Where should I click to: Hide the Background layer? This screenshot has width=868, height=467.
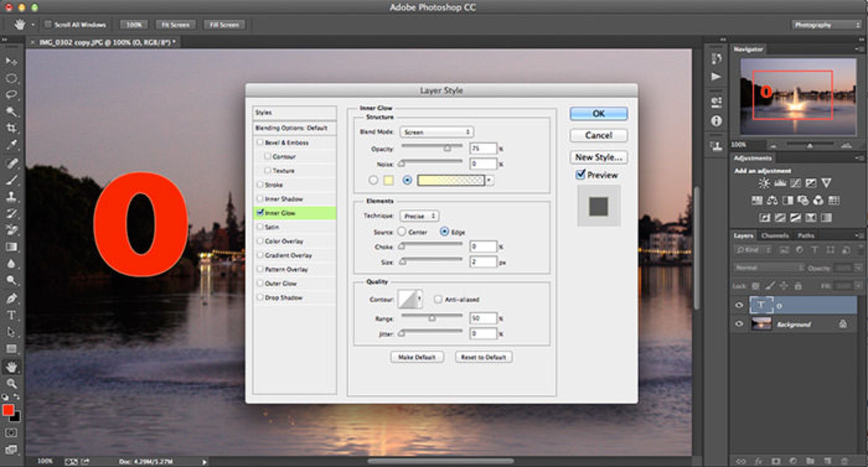pos(739,324)
